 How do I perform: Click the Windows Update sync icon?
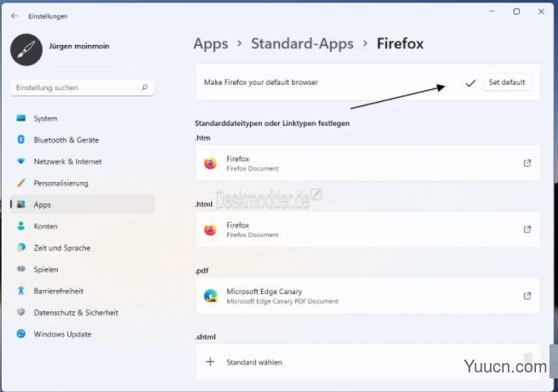[x=21, y=333]
